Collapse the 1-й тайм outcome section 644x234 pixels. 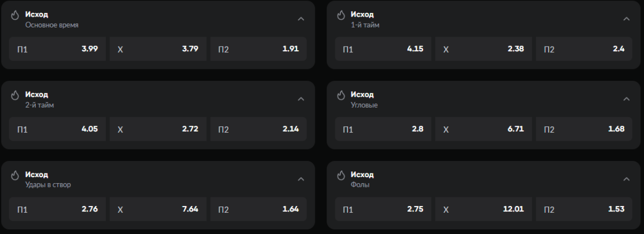626,19
